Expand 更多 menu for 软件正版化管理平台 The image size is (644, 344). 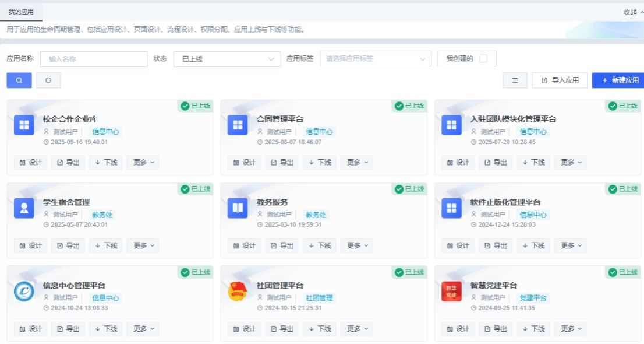coord(571,245)
